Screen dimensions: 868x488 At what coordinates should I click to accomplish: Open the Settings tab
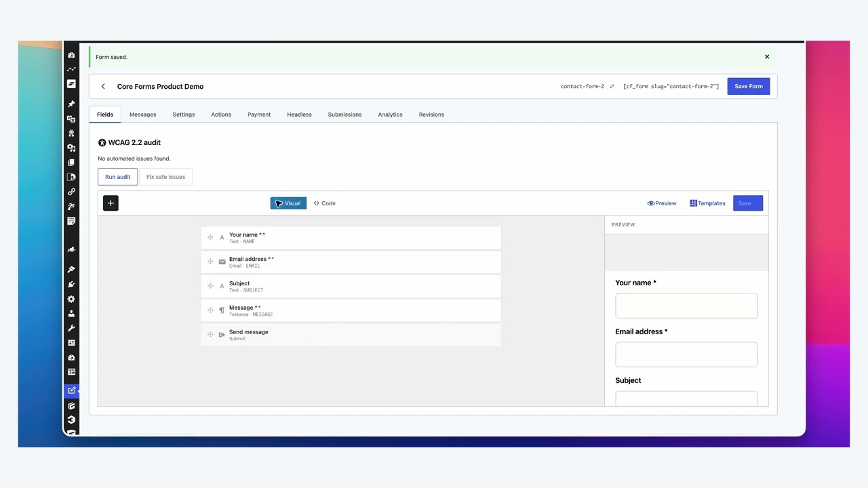(183, 115)
